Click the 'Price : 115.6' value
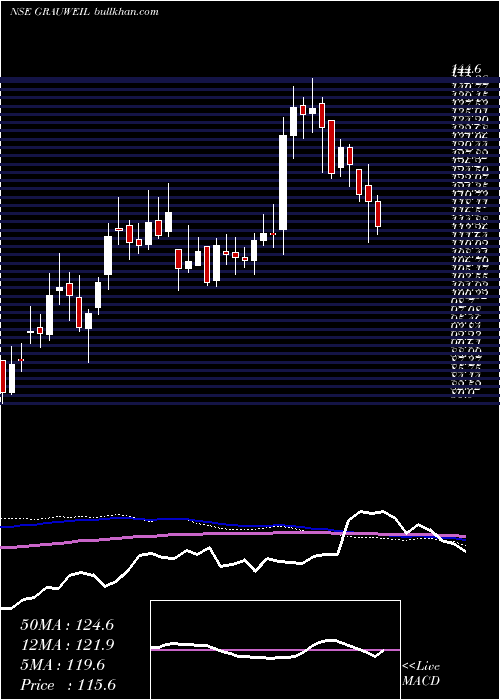Image resolution: width=500 pixels, height=700 pixels. tap(68, 685)
